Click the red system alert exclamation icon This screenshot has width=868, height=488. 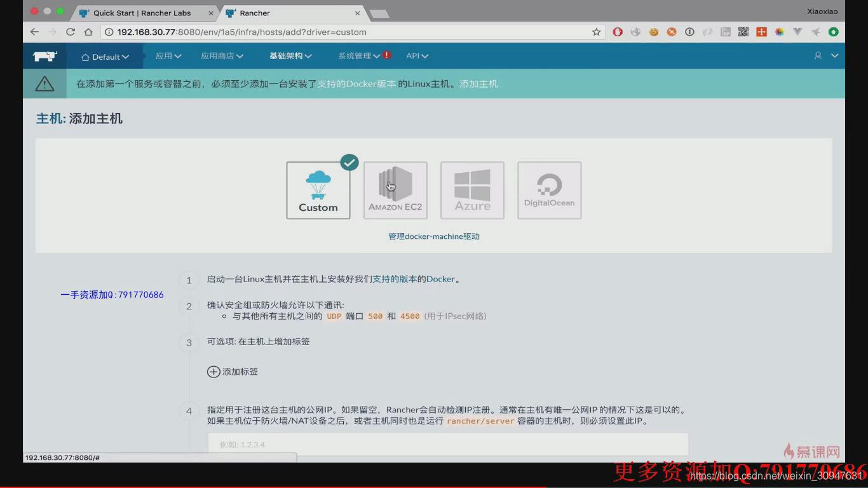(387, 55)
